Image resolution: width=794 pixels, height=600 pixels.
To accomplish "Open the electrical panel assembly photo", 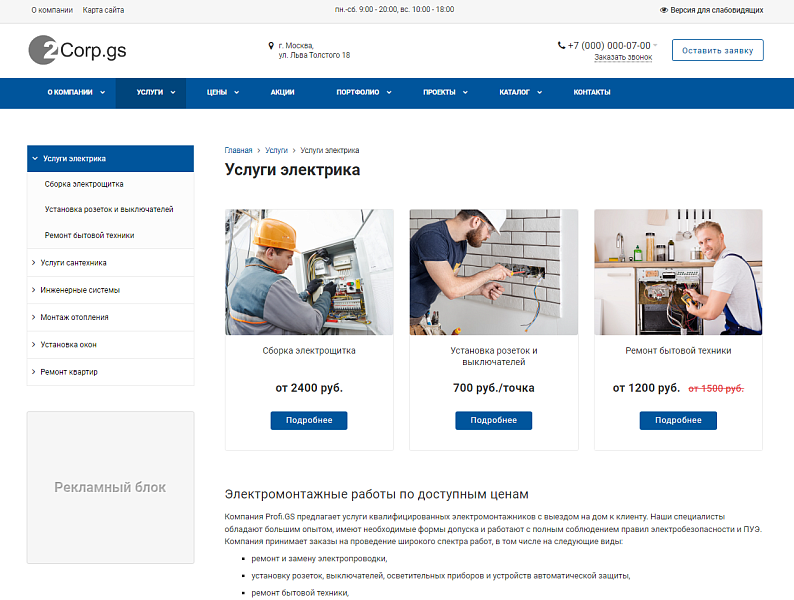I will pos(309,272).
